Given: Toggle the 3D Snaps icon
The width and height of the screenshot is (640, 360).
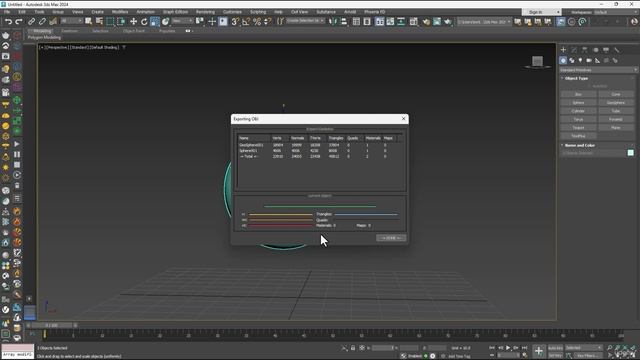Looking at the screenshot, I should (235, 22).
